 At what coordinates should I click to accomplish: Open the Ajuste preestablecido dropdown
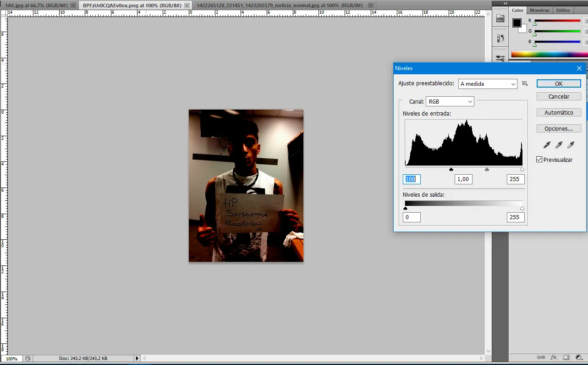tap(488, 84)
